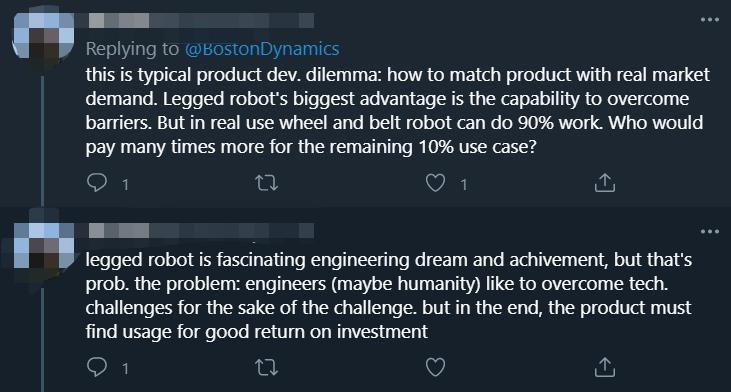This screenshot has width=731, height=392.
Task: Like the first tweet with one like
Action: tap(435, 183)
